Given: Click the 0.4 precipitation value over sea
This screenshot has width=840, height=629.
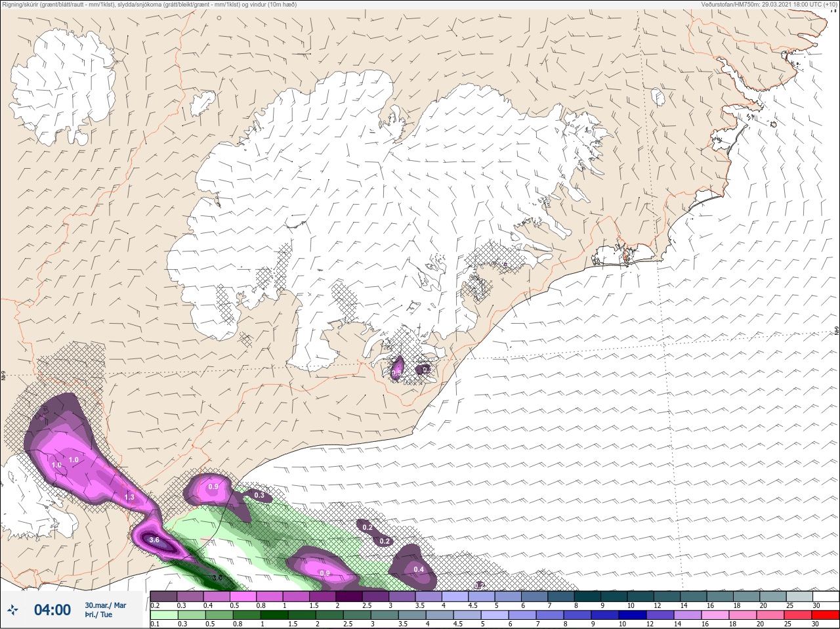Looking at the screenshot, I should click(x=419, y=569).
